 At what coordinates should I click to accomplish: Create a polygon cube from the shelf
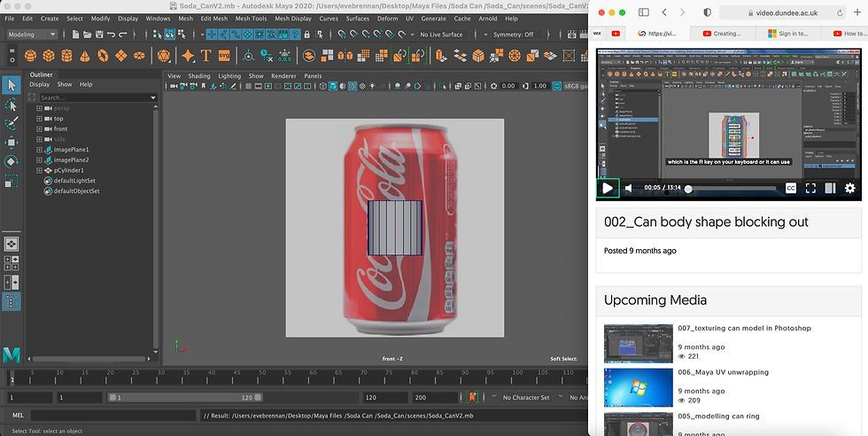pyautogui.click(x=49, y=56)
